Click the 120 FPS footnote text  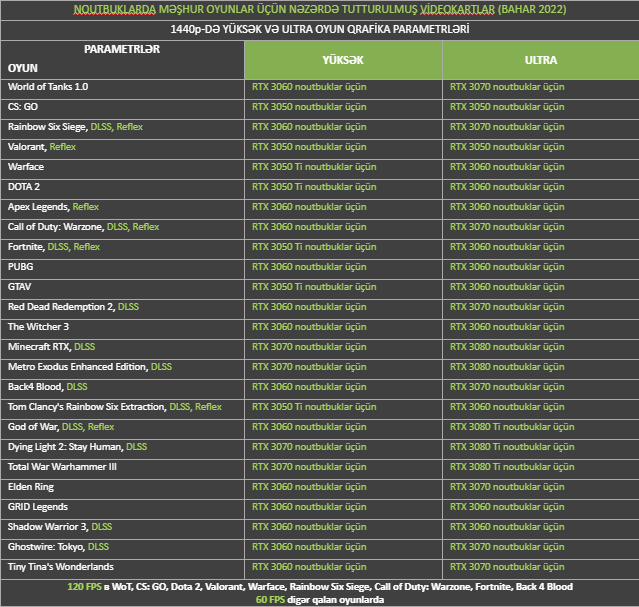pos(320,587)
